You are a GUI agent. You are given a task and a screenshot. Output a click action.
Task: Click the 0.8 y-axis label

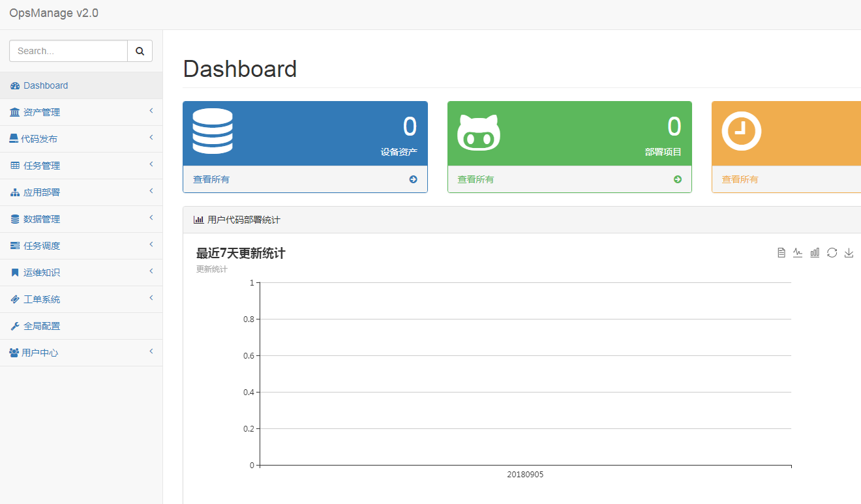248,319
